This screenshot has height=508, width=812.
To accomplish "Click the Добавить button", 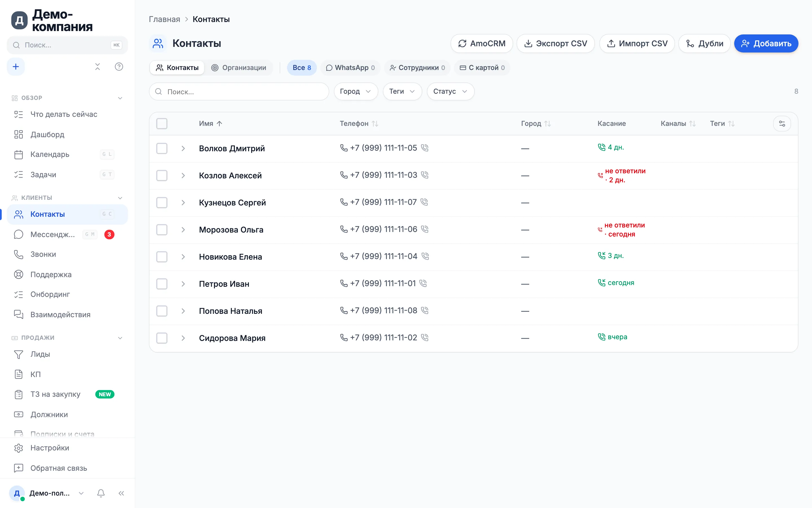I will pyautogui.click(x=766, y=43).
